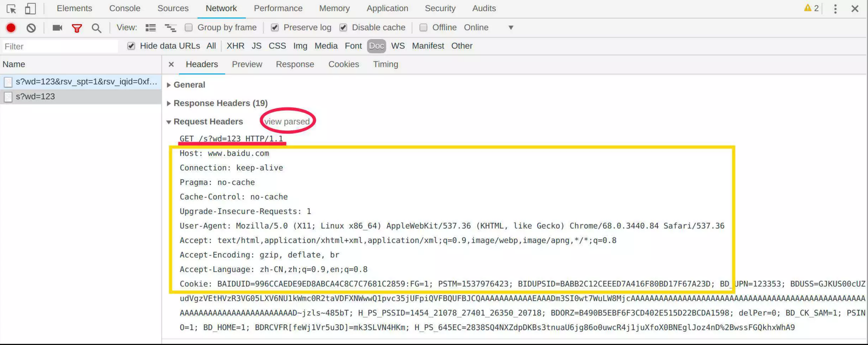
Task: Click the view parsed link
Action: 287,122
